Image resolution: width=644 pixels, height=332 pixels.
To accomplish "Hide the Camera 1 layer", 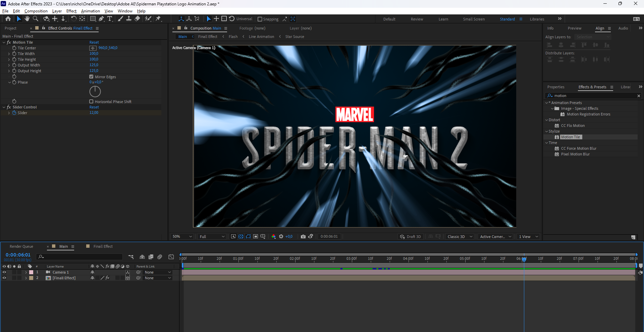I will click(x=4, y=272).
